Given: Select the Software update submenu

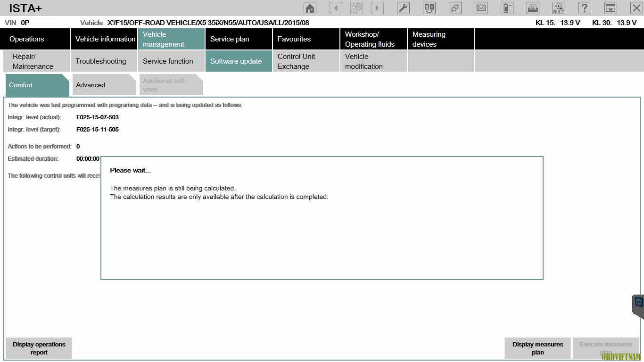Looking at the screenshot, I should point(239,61).
